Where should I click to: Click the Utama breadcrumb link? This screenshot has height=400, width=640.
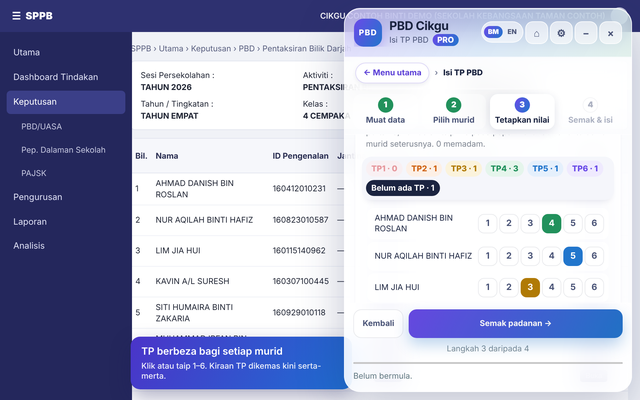pyautogui.click(x=171, y=49)
